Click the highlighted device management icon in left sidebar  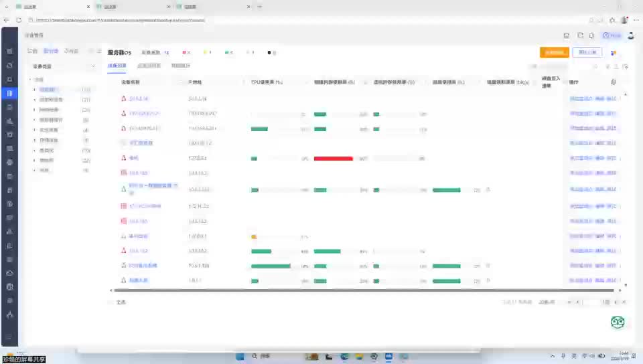click(x=9, y=93)
